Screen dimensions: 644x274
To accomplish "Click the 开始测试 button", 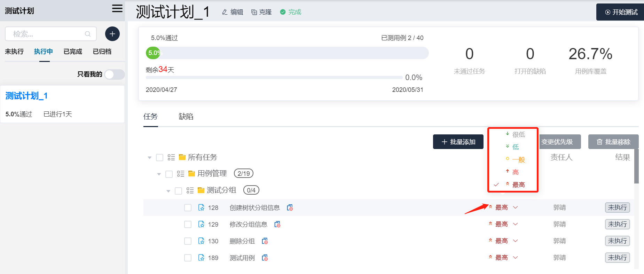I will (621, 12).
